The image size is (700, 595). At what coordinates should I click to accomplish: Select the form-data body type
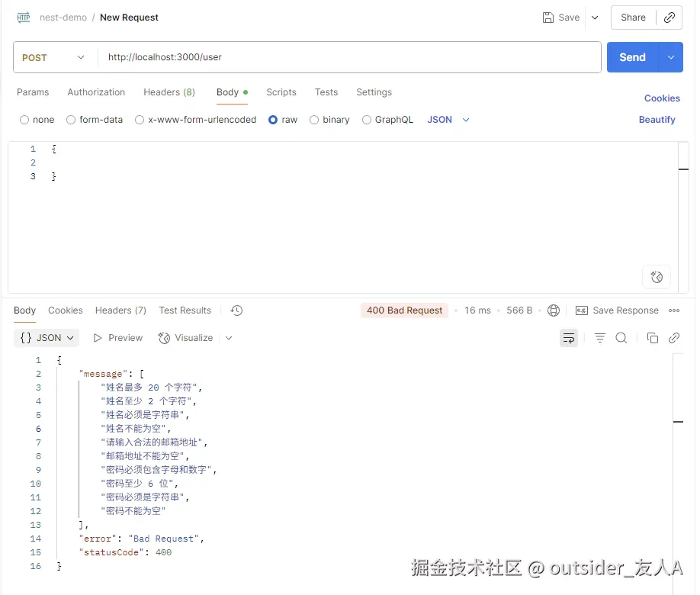pos(71,120)
